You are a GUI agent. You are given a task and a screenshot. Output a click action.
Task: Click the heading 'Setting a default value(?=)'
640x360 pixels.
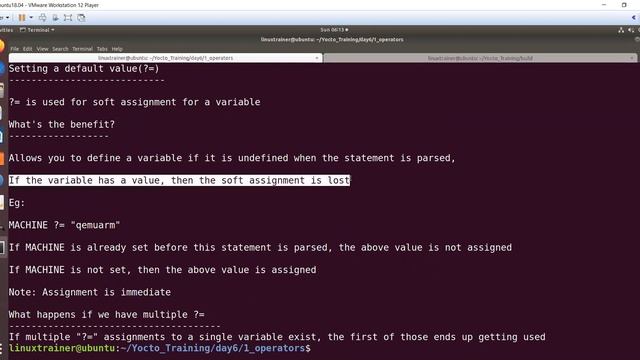pos(84,69)
